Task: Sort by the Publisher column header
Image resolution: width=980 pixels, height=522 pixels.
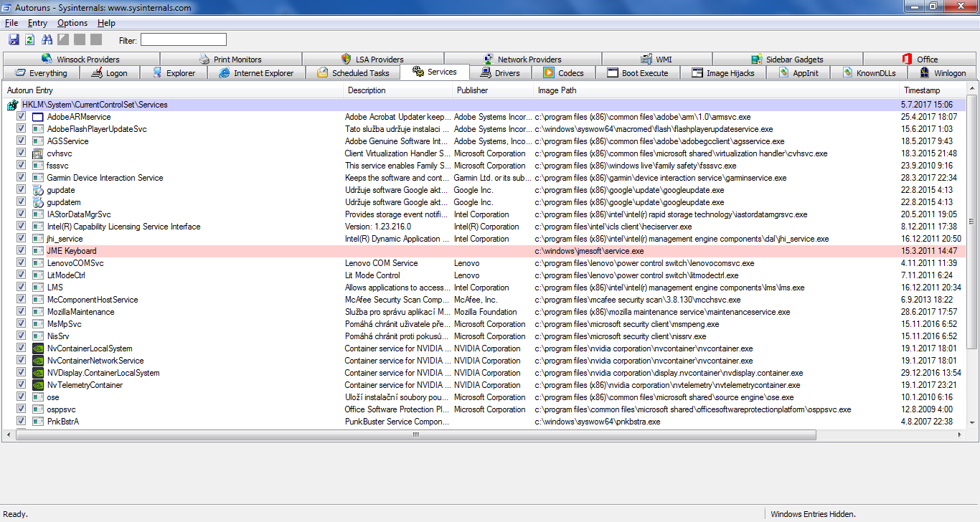Action: (x=493, y=90)
